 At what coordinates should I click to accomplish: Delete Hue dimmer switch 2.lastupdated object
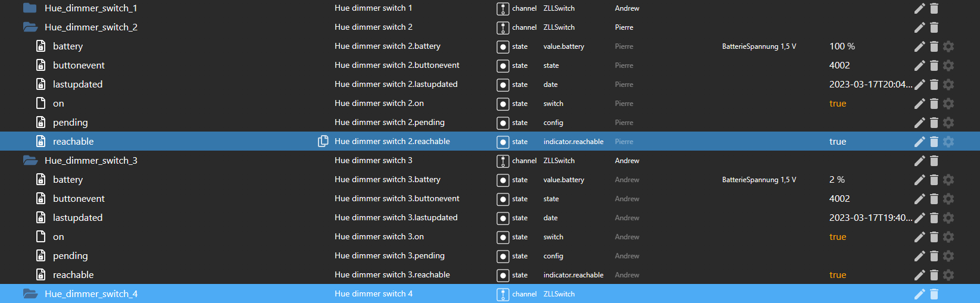[934, 85]
